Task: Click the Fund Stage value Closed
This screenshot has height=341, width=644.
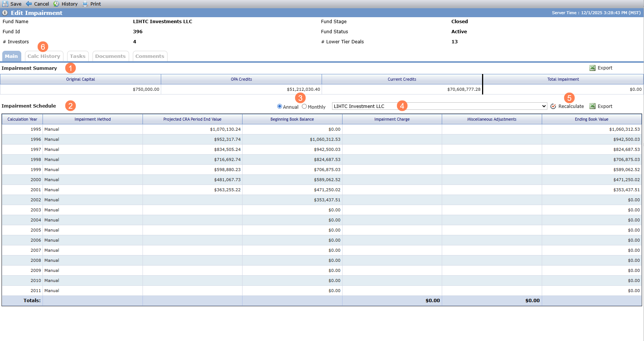Action: pos(459,22)
